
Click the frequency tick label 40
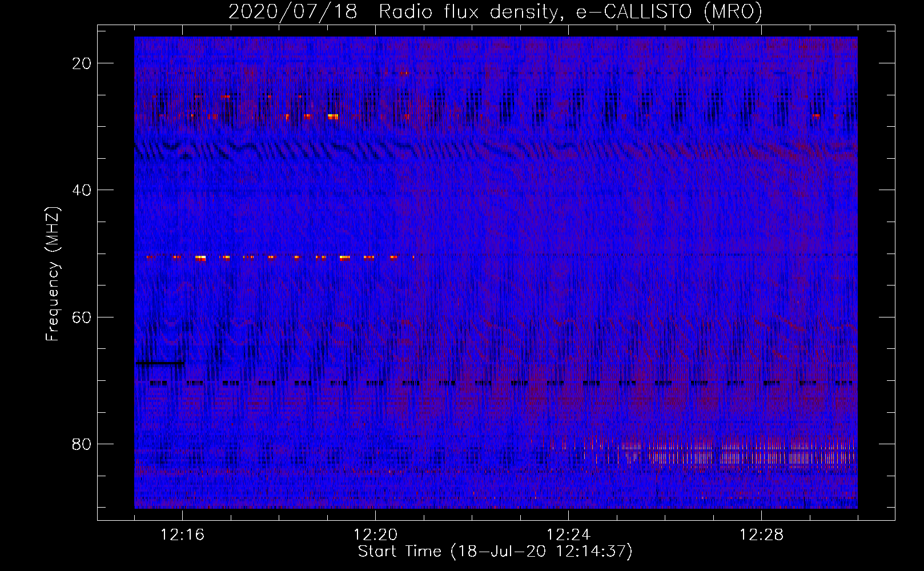point(82,190)
